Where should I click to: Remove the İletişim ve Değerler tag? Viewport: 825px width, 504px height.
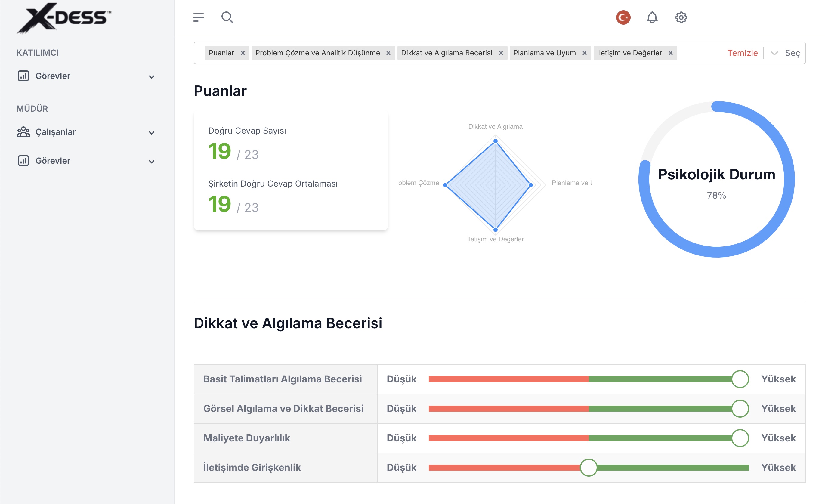(670, 53)
